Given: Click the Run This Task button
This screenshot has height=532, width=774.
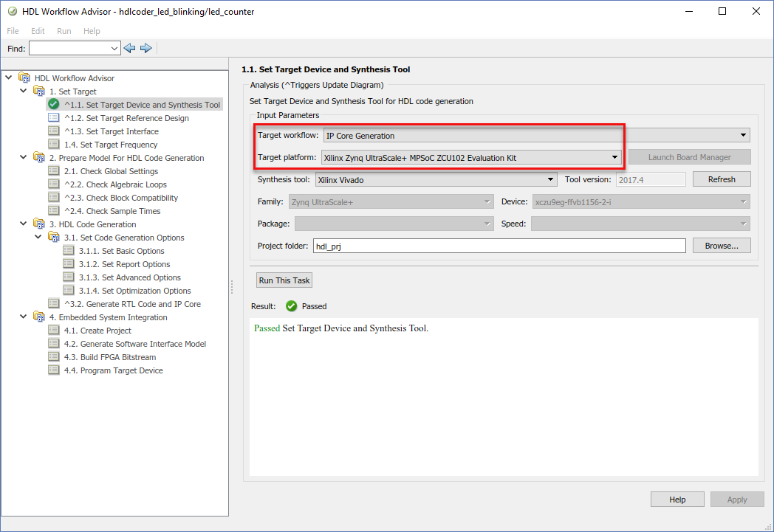Looking at the screenshot, I should pos(284,280).
